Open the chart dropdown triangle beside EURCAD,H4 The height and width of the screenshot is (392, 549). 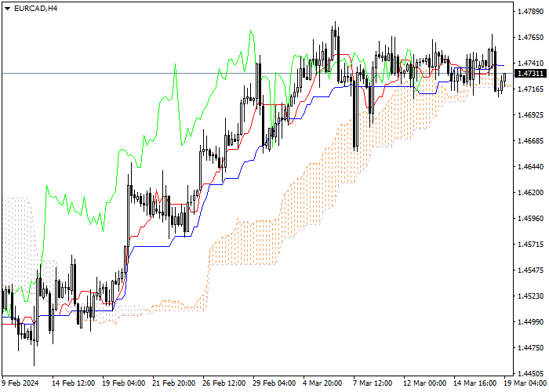[x=7, y=9]
